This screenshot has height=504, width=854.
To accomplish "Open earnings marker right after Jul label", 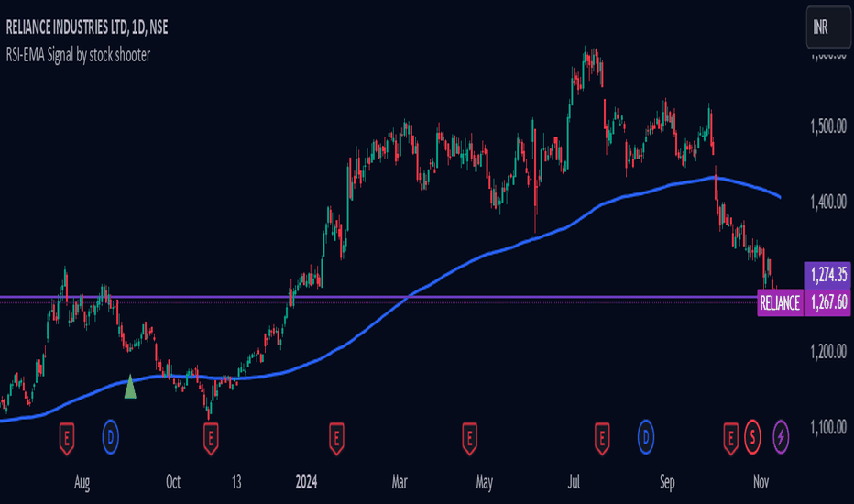I will 602,437.
